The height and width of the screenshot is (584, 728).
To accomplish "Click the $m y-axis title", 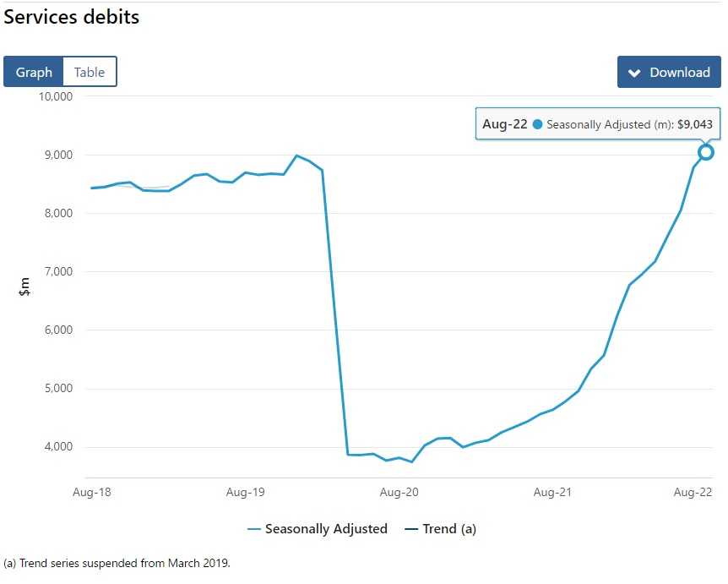I will 24,287.
